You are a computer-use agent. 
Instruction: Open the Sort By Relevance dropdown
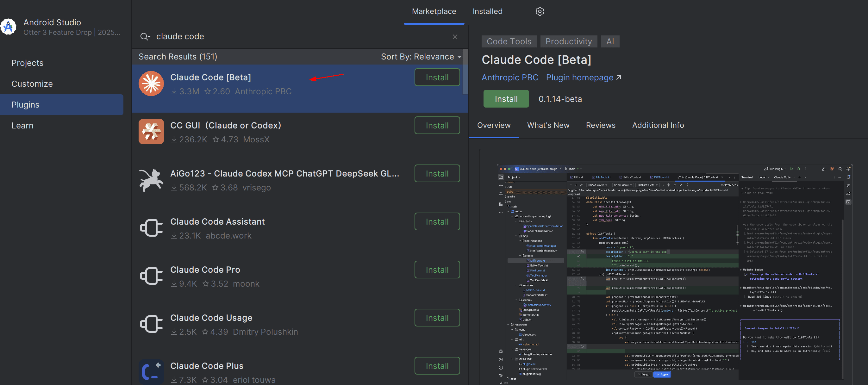[421, 57]
